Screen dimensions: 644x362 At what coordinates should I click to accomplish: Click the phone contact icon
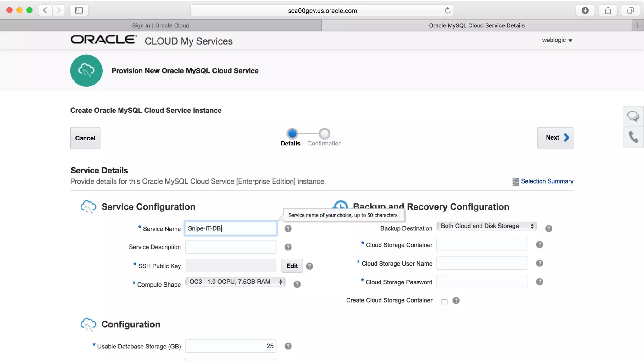click(x=633, y=137)
